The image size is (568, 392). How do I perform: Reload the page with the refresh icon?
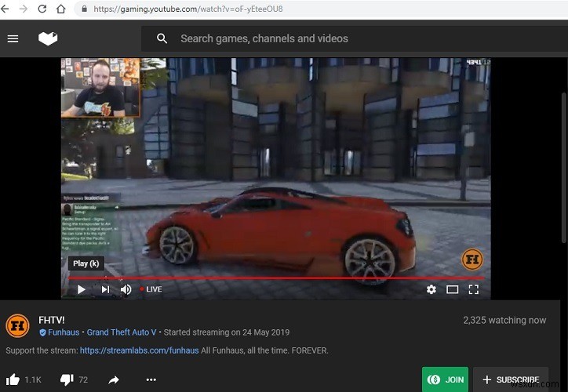pos(42,9)
